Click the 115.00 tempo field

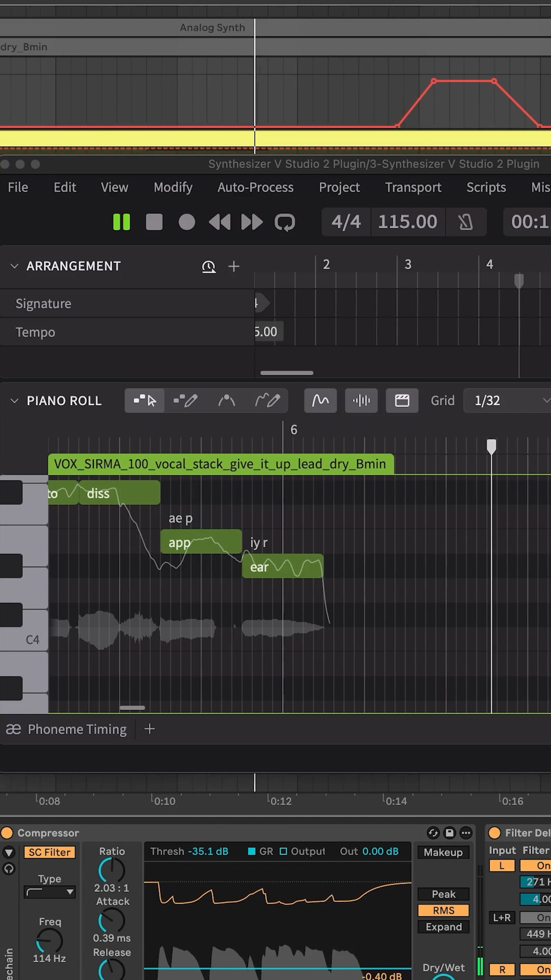408,222
